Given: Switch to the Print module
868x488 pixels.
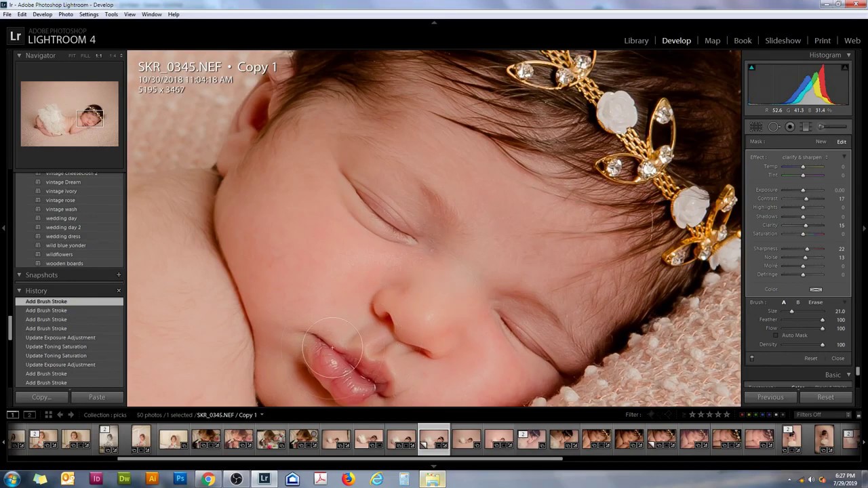Looking at the screenshot, I should click(823, 41).
